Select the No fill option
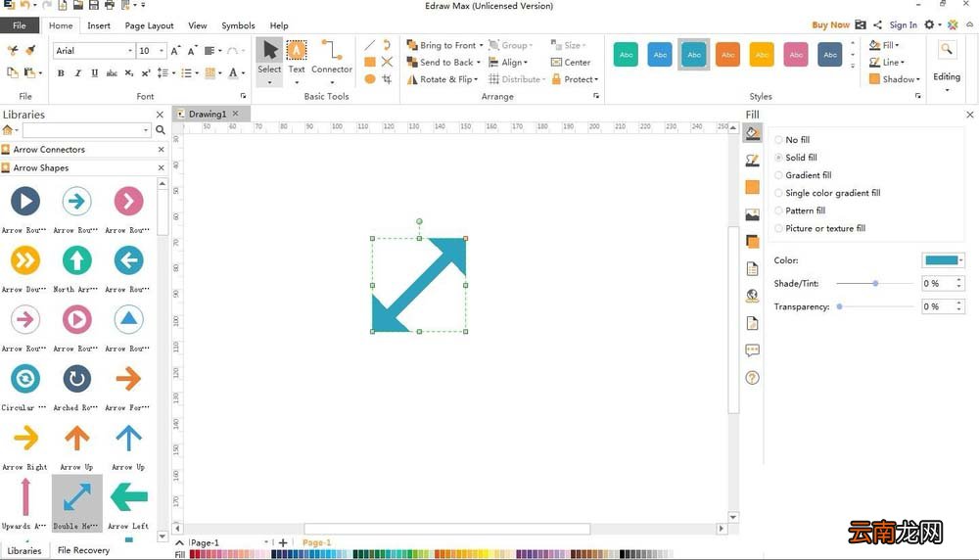 792,140
